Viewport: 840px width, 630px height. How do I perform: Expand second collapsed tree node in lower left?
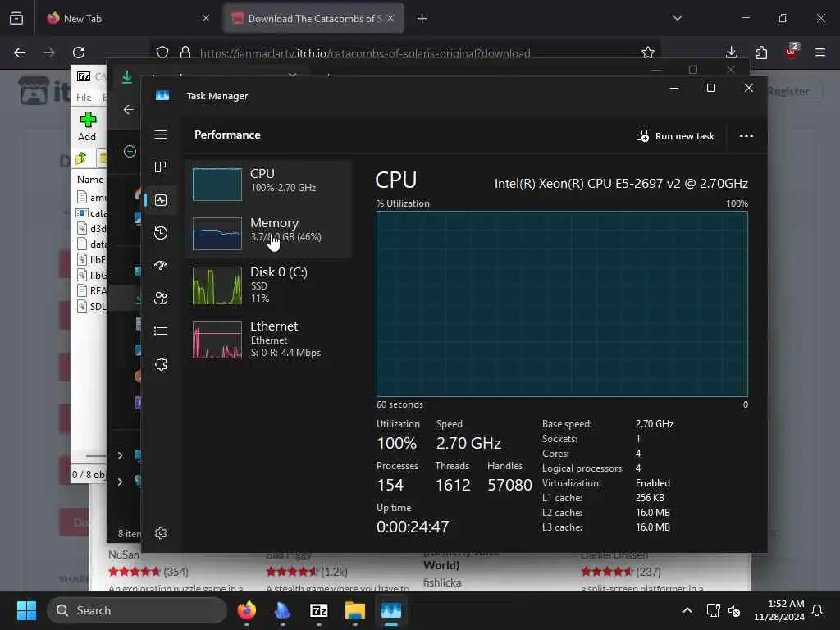(120, 482)
